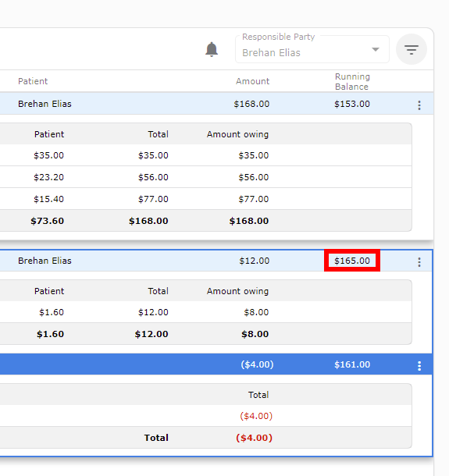Screen dimensions: 449x476
Task: Click the top Patient column header
Action: (33, 81)
